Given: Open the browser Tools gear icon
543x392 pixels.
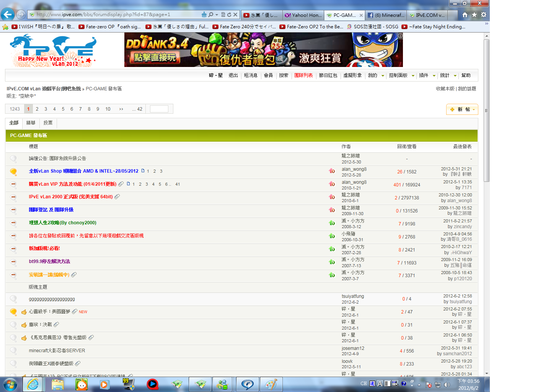Looking at the screenshot, I should point(484,15).
